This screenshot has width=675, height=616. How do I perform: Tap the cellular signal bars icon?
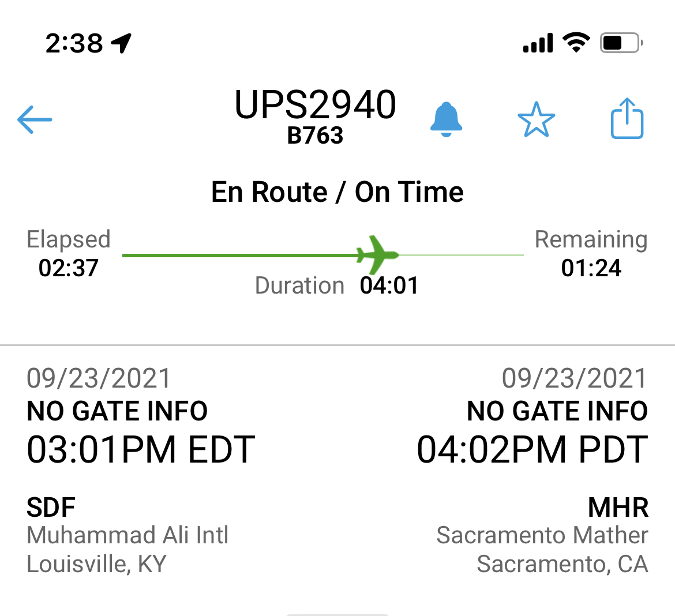click(x=538, y=43)
